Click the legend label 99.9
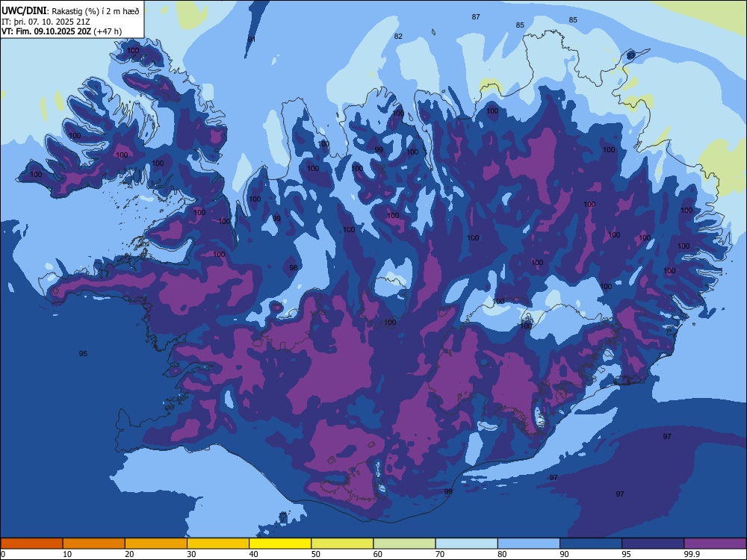747x560 pixels. click(692, 554)
